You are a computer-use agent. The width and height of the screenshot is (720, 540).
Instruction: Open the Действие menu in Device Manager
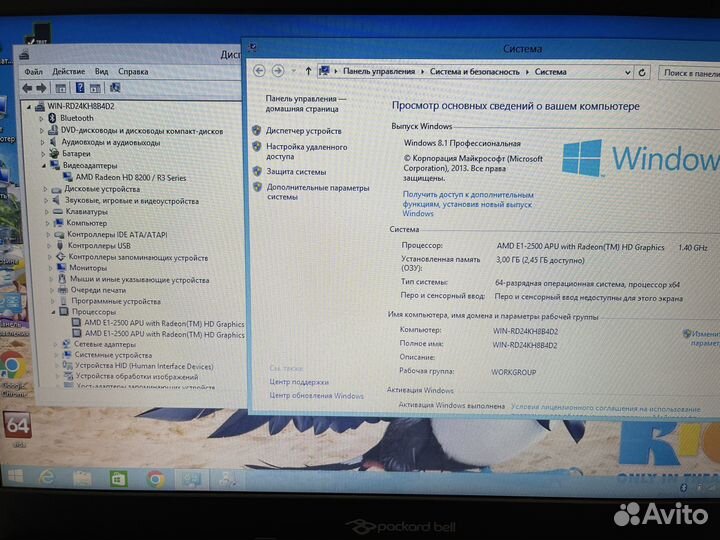pyautogui.click(x=68, y=72)
